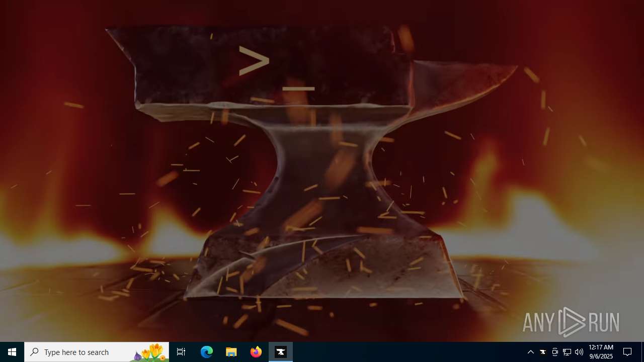Screen dimensions: 644x362
Task: Launch Firefox from the taskbar
Action: (x=256, y=352)
